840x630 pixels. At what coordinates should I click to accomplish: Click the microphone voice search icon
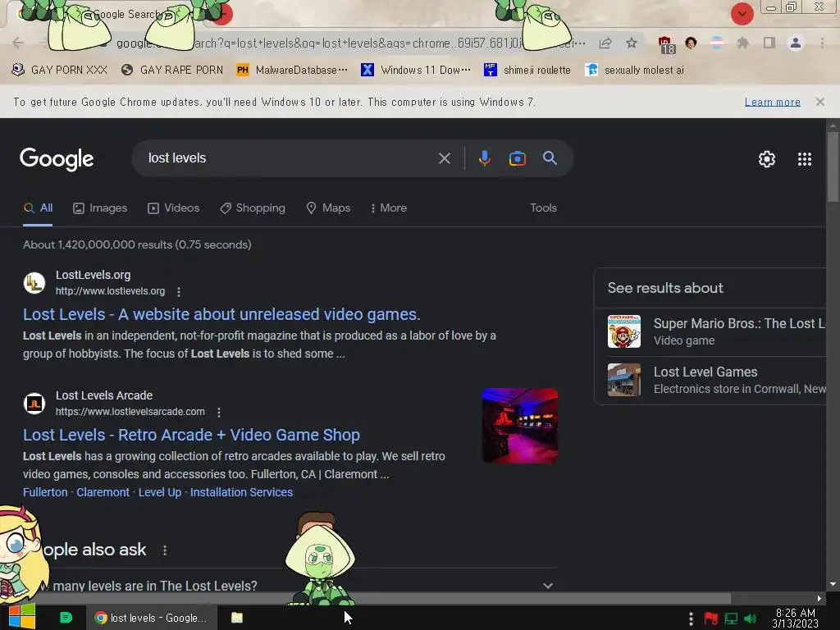coord(484,158)
